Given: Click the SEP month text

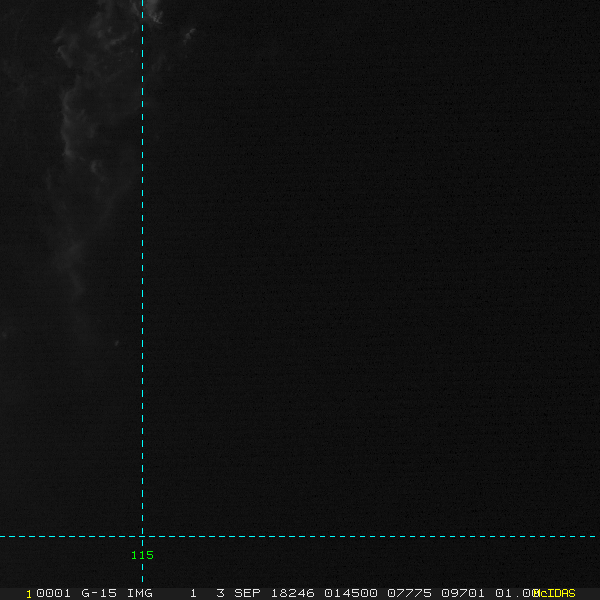Looking at the screenshot, I should point(247,593).
